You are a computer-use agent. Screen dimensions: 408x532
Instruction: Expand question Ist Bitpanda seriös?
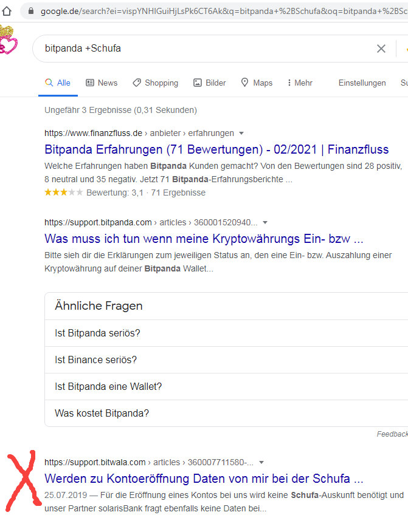(x=226, y=333)
